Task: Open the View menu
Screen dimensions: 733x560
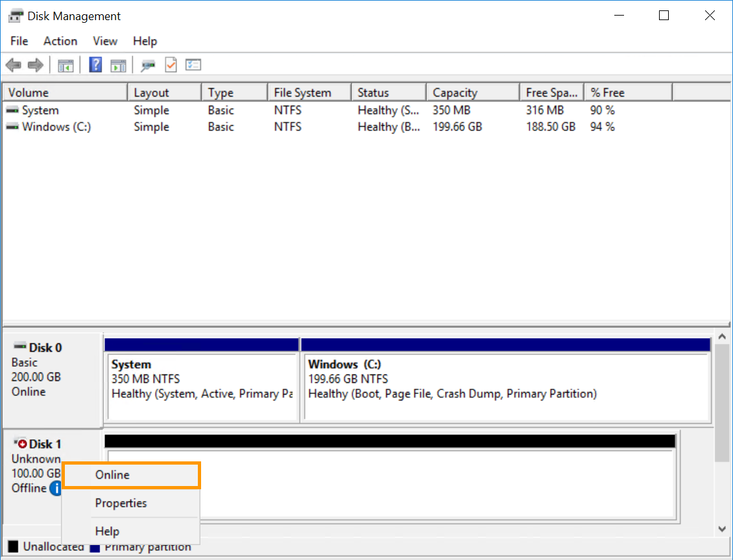Action: [104, 41]
